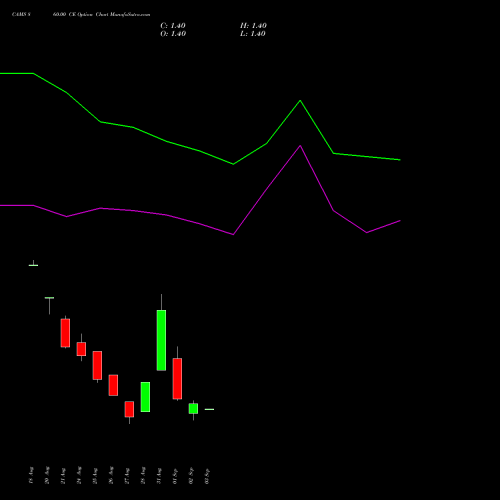Click the flat green candle for 03 Sep
This screenshot has width=500, height=500.
click(x=209, y=409)
